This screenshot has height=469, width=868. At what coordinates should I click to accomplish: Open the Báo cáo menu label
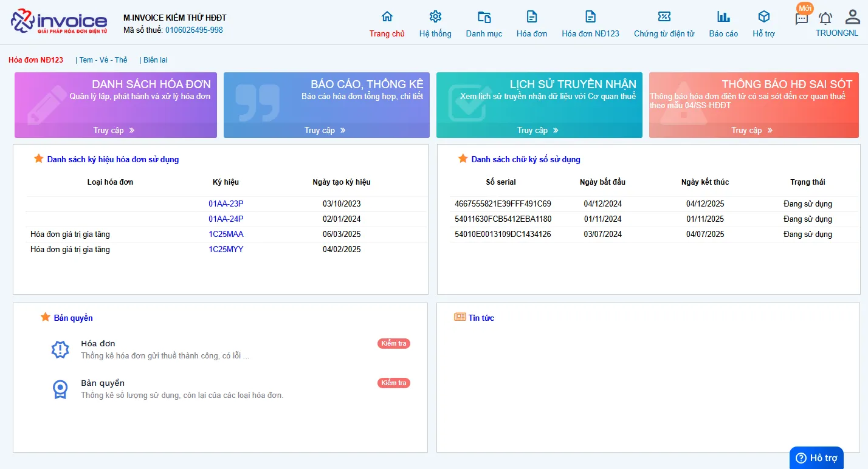pos(723,34)
